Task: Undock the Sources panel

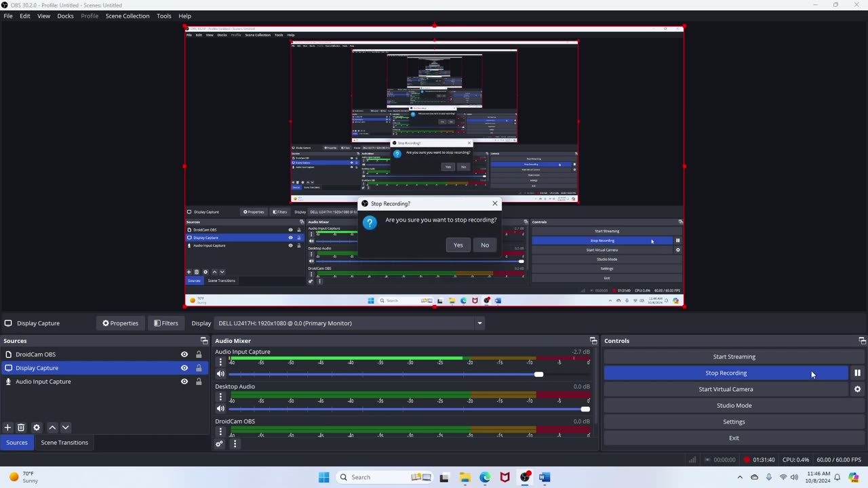Action: pos(204,341)
